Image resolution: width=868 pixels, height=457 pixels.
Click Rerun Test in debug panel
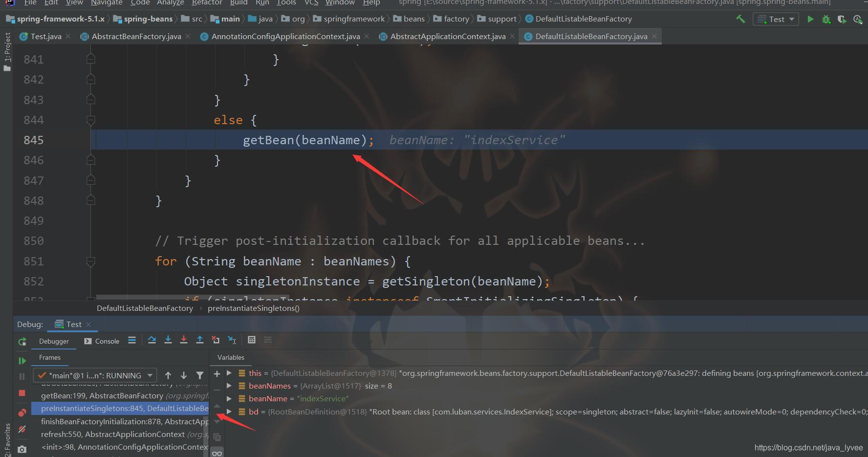point(22,342)
